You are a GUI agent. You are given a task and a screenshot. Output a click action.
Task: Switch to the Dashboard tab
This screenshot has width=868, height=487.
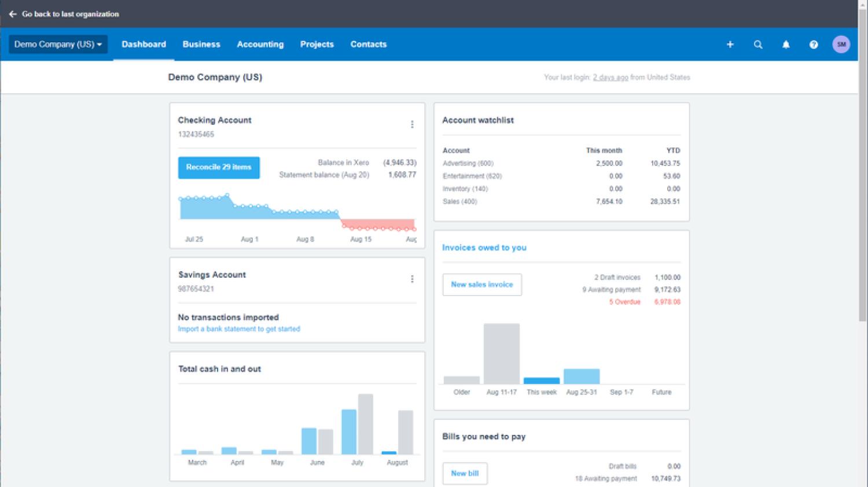144,45
